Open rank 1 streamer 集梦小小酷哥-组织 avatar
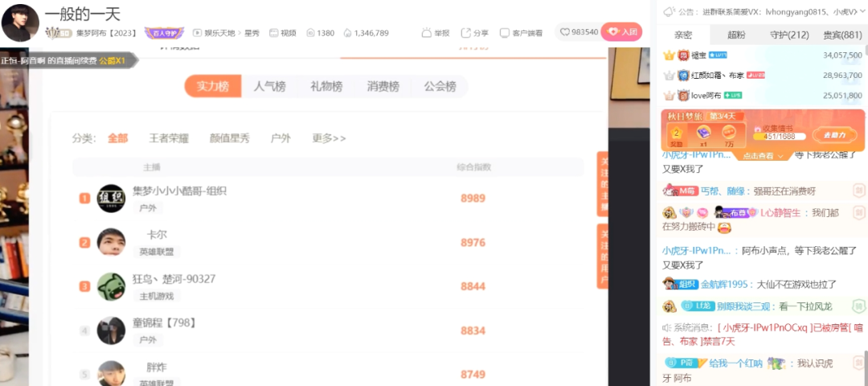 pyautogui.click(x=111, y=199)
